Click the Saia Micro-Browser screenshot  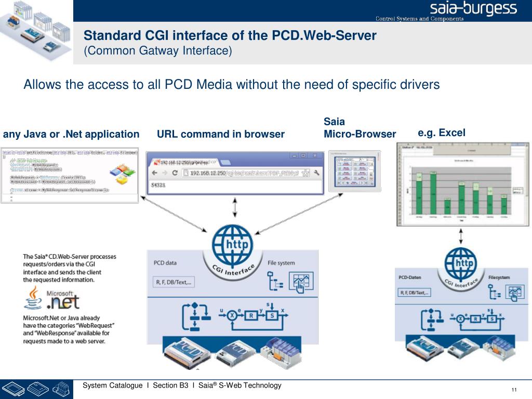354,171
